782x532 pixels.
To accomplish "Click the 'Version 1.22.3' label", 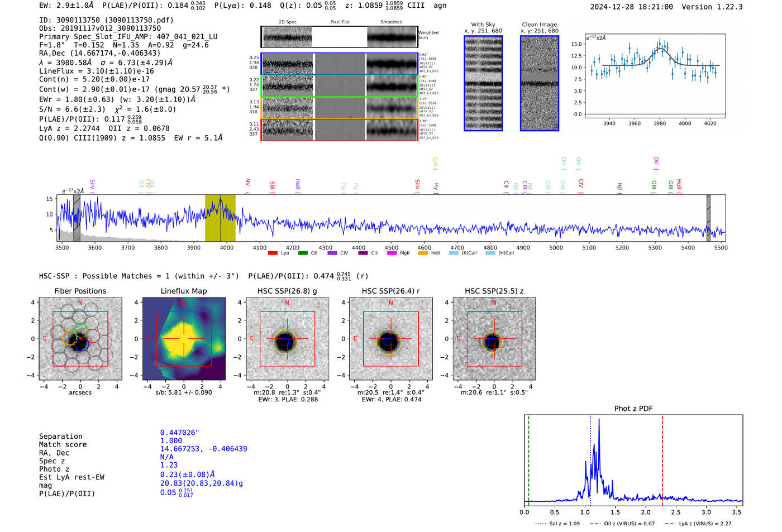I will tap(712, 7).
